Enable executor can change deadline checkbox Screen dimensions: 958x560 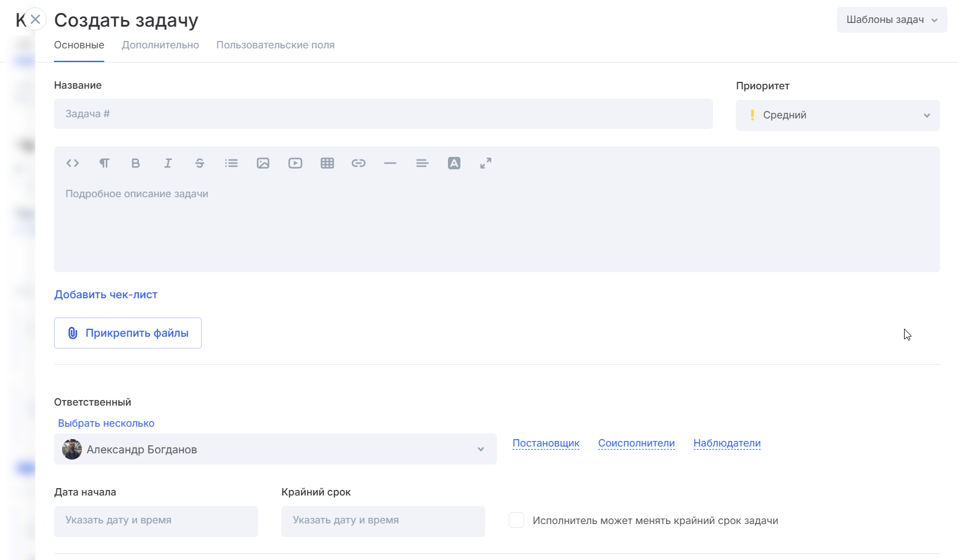pos(516,520)
